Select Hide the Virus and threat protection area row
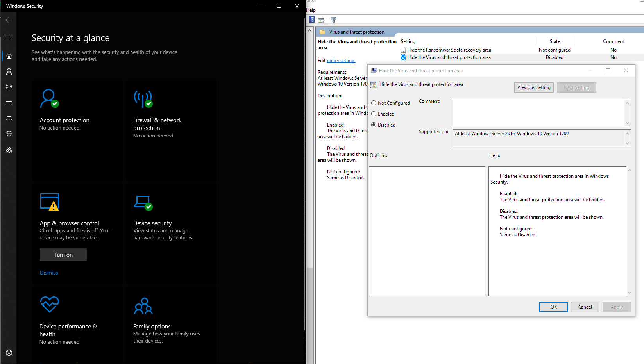Viewport: 644px width, 364px height. (x=522, y=57)
